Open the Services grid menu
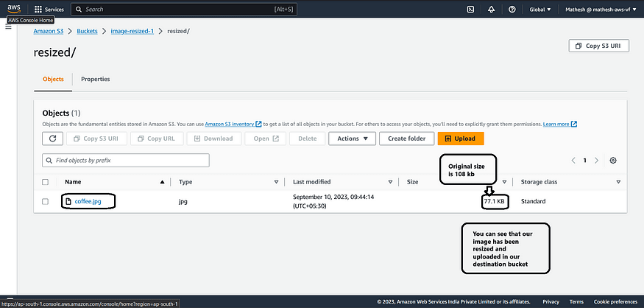 point(49,10)
